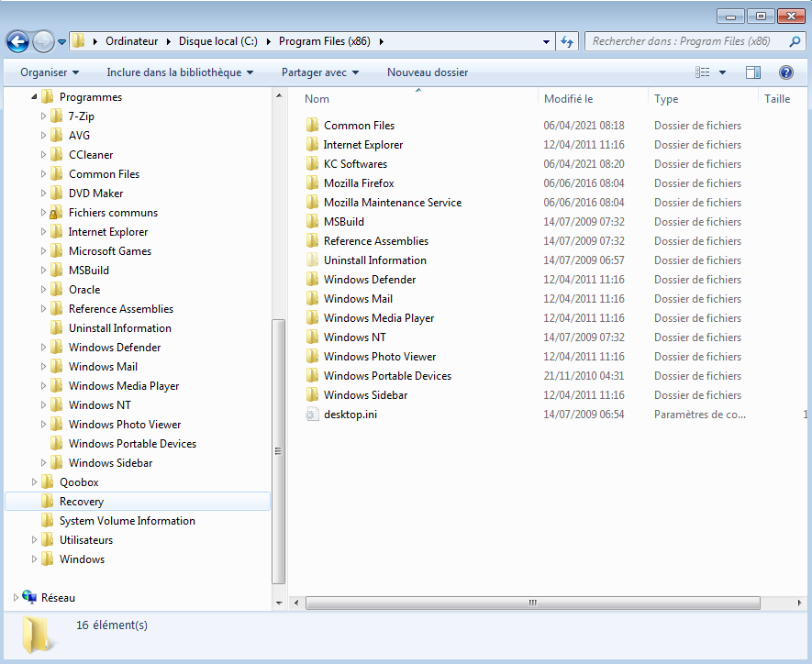This screenshot has height=664, width=812.
Task: Refresh the Program Files (x86) view
Action: click(567, 41)
